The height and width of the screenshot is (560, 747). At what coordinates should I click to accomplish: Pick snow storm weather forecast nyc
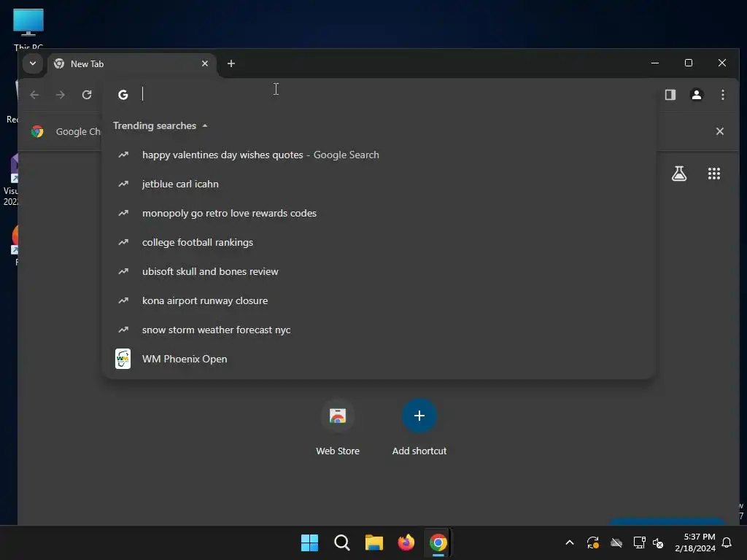[x=379, y=330]
